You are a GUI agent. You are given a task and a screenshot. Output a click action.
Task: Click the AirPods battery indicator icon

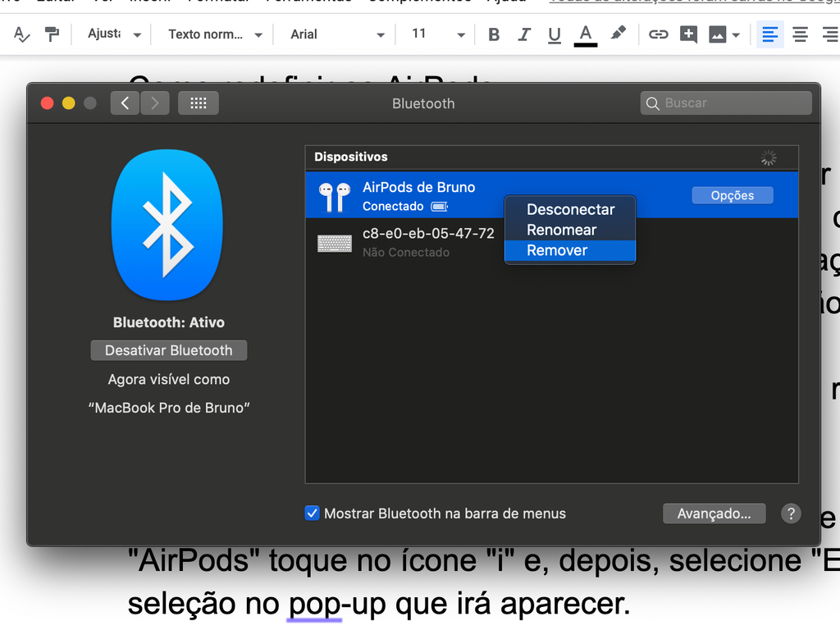(440, 207)
